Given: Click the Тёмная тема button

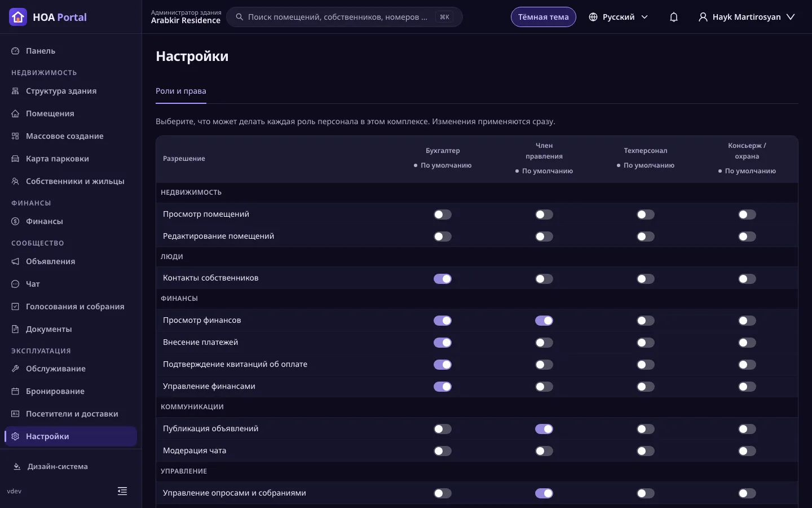Looking at the screenshot, I should coord(544,17).
